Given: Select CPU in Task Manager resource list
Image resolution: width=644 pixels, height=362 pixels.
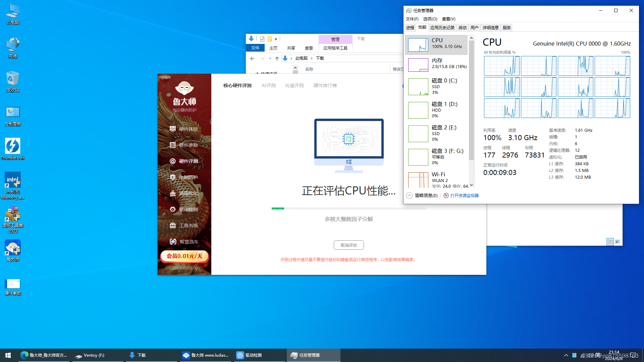Looking at the screenshot, I should point(436,45).
